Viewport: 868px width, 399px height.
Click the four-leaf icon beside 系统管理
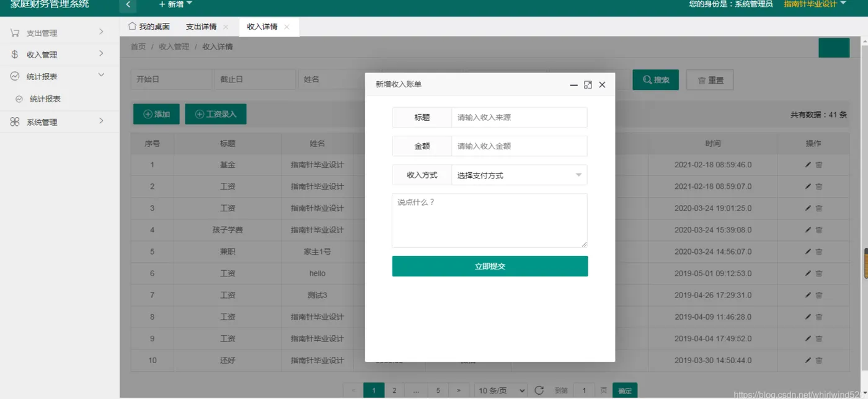[15, 122]
